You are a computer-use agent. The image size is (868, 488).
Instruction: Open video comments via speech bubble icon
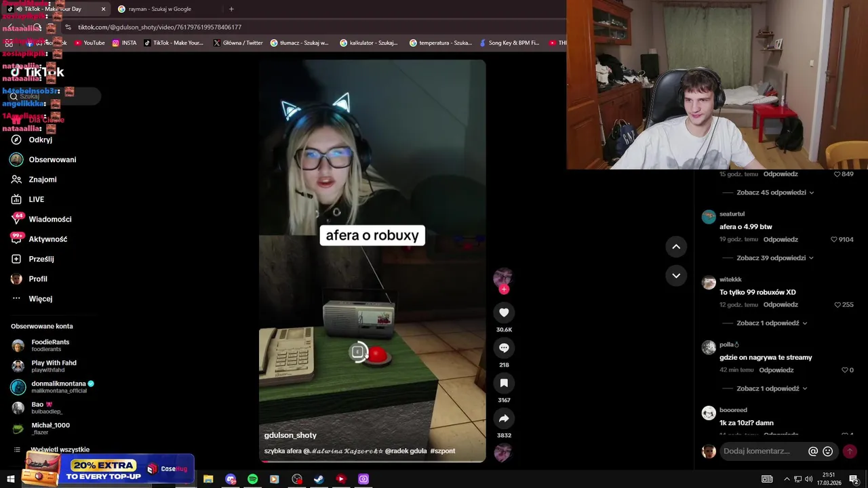[x=504, y=348]
